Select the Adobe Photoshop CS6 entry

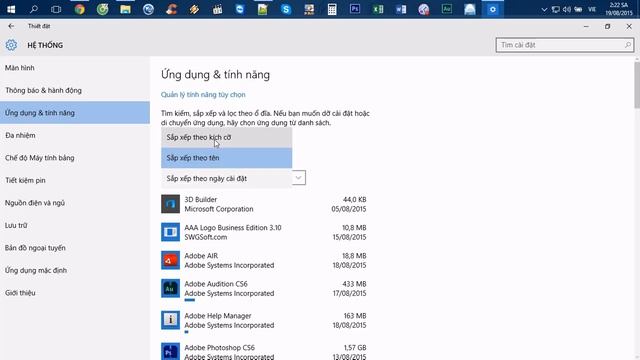pos(264,351)
